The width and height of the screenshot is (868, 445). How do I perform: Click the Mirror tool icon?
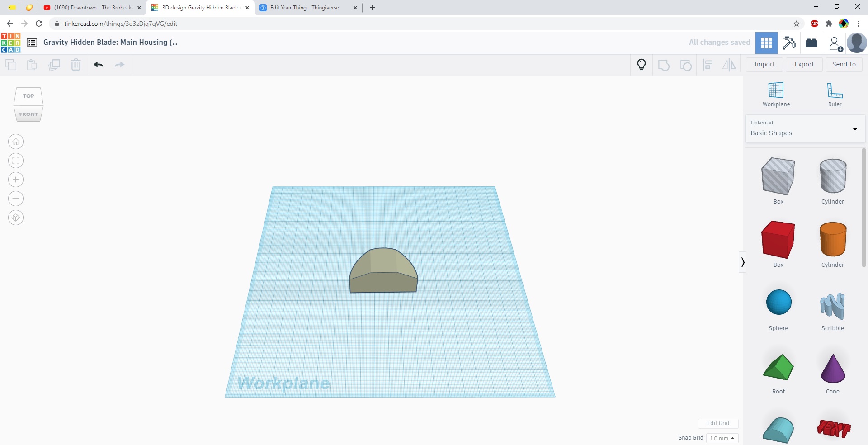click(729, 65)
